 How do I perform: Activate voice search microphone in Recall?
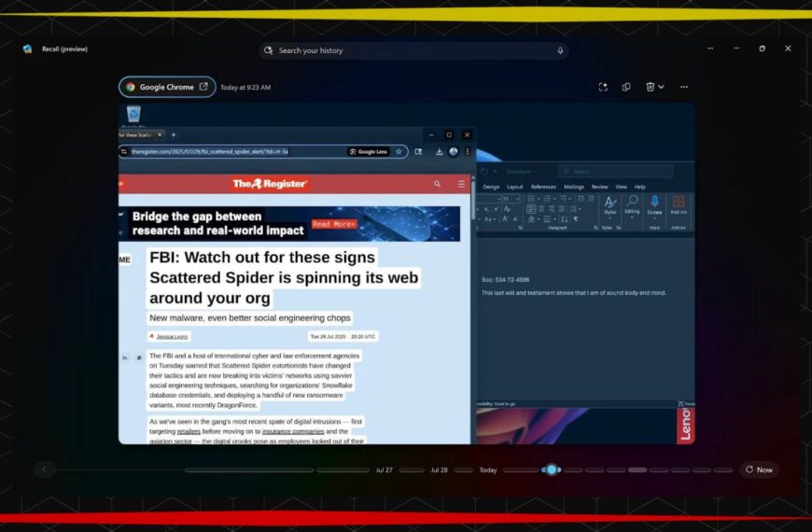coord(560,50)
